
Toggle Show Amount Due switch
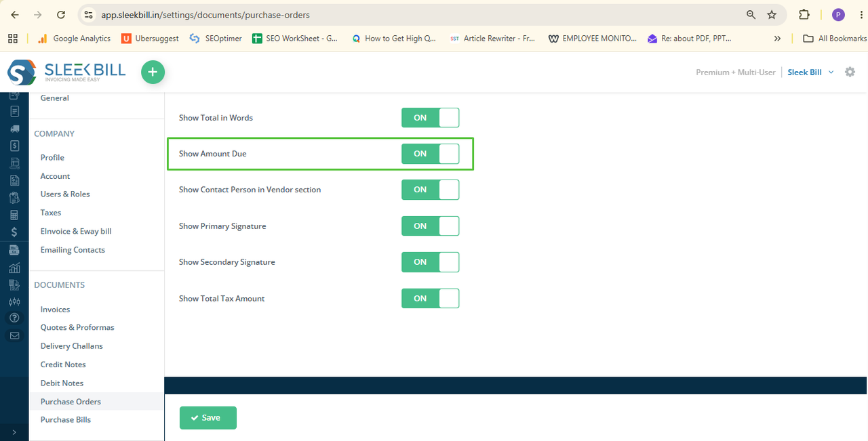coord(431,154)
